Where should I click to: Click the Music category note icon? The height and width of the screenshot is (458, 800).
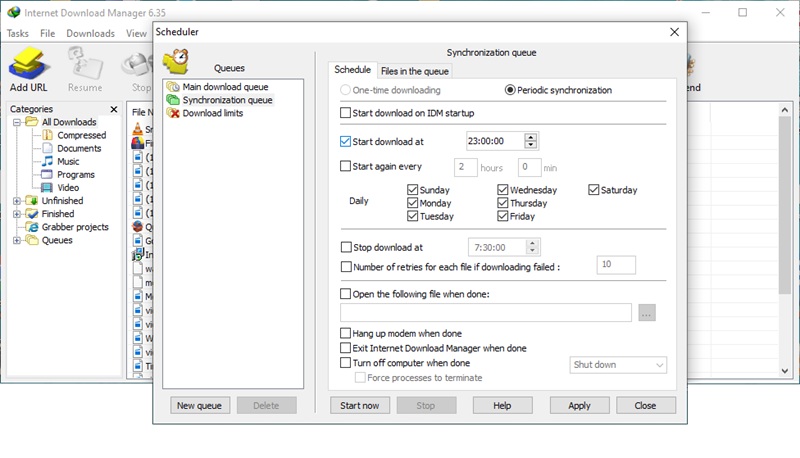tap(47, 161)
